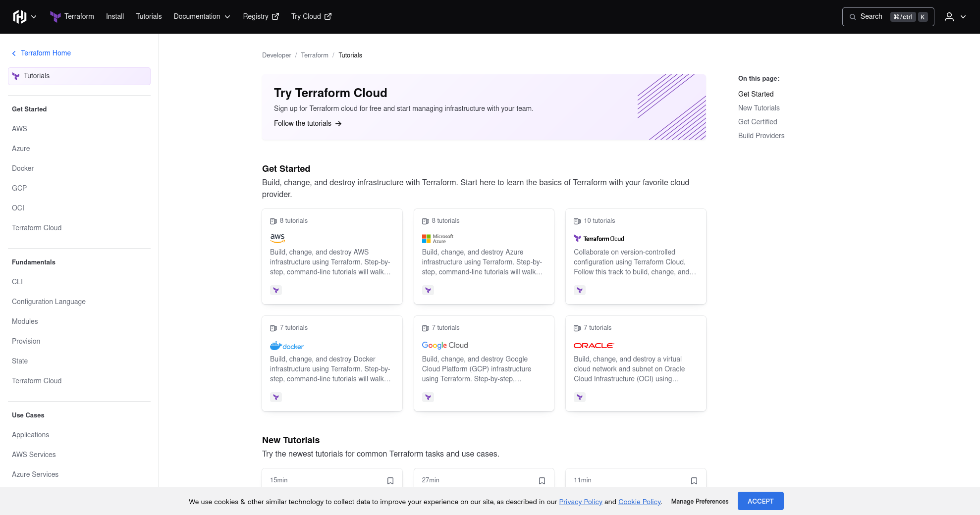
Task: Click Terraform badge on Oracle card
Action: point(580,397)
